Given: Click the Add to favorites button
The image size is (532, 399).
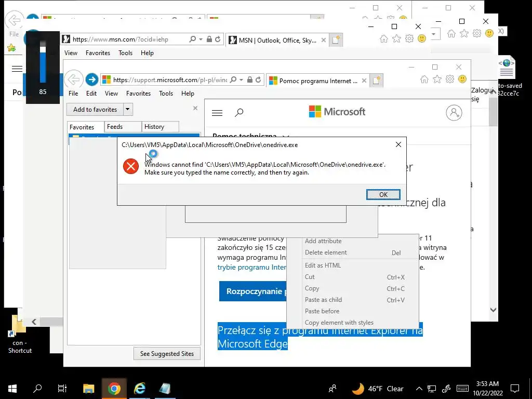Looking at the screenshot, I should pyautogui.click(x=95, y=109).
